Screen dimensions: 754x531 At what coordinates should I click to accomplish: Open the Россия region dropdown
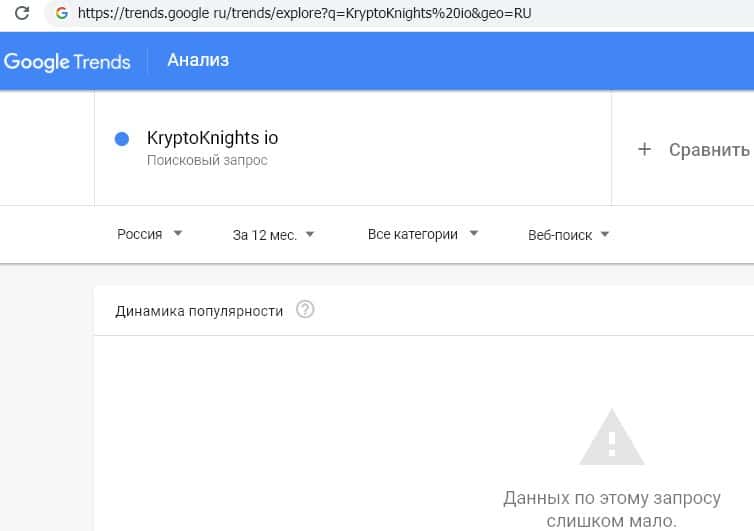tap(149, 234)
